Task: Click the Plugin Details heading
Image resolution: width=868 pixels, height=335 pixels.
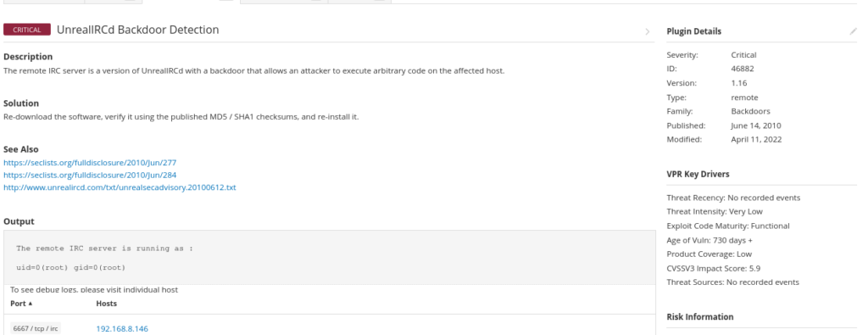Action: point(693,31)
